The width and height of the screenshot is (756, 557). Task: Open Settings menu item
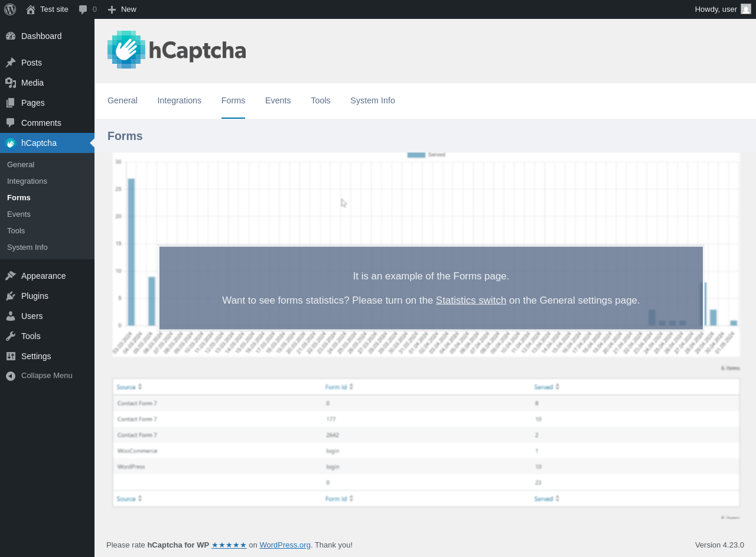coord(47,356)
